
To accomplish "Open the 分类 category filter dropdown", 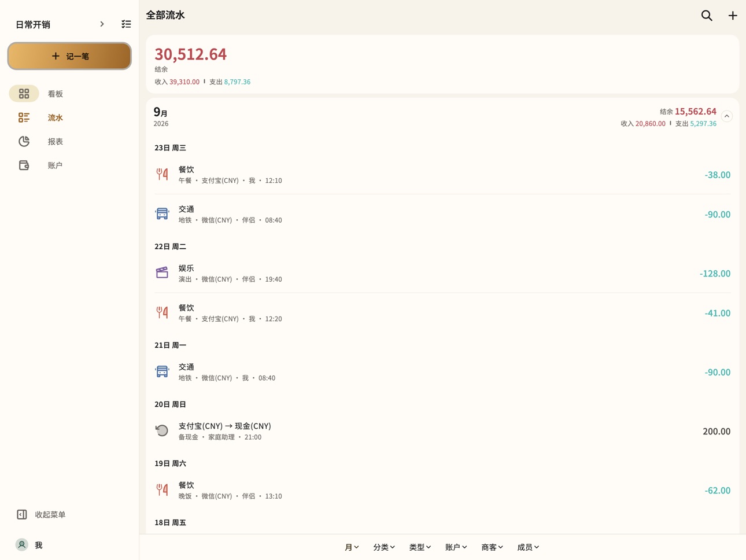I will pyautogui.click(x=384, y=547).
